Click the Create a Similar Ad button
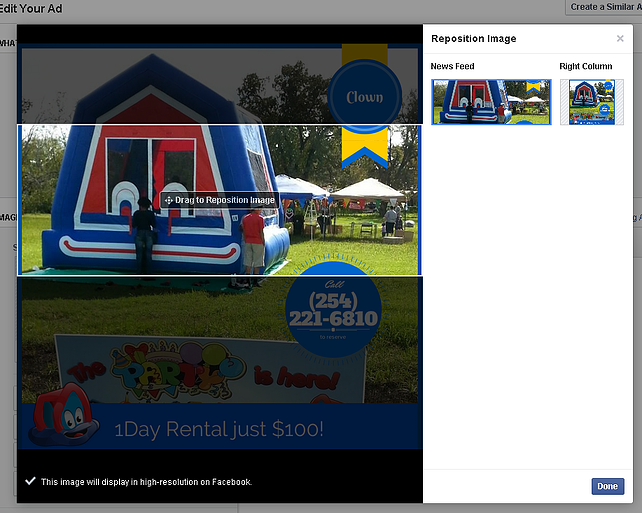642x513 pixels. (x=605, y=7)
